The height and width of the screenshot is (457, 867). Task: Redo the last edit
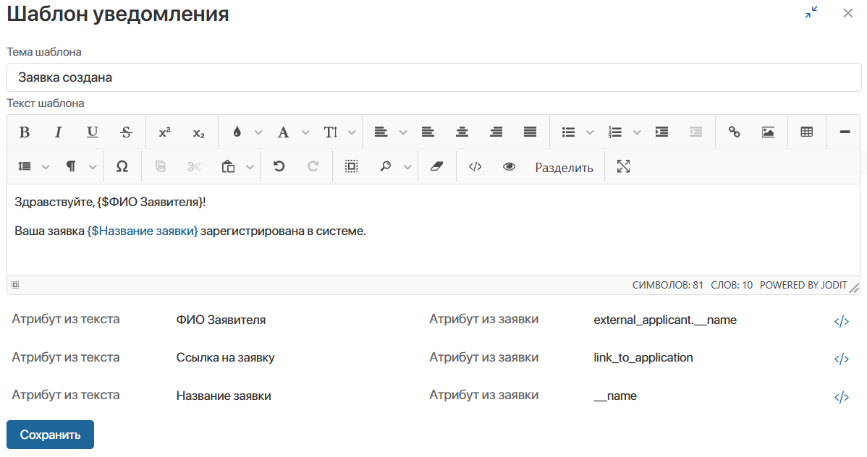pos(313,167)
